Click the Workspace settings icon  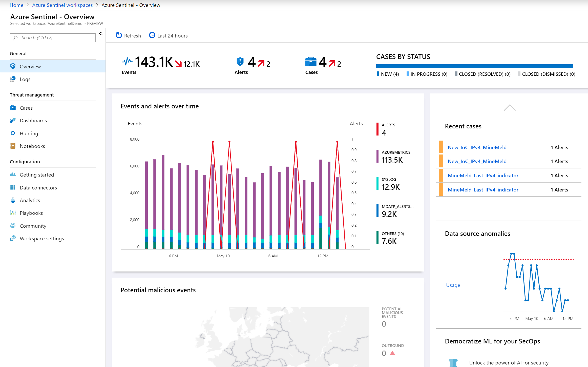13,239
